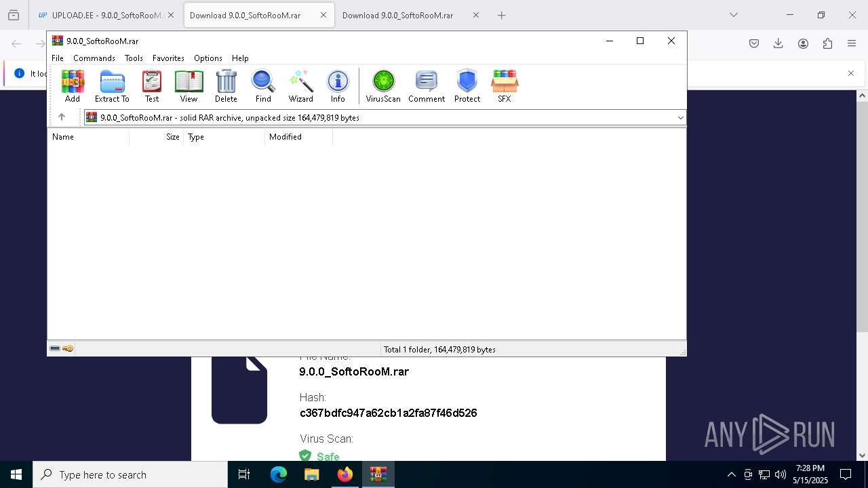This screenshot has width=868, height=488.
Task: Click the disk drive icon in status bar
Action: 55,348
